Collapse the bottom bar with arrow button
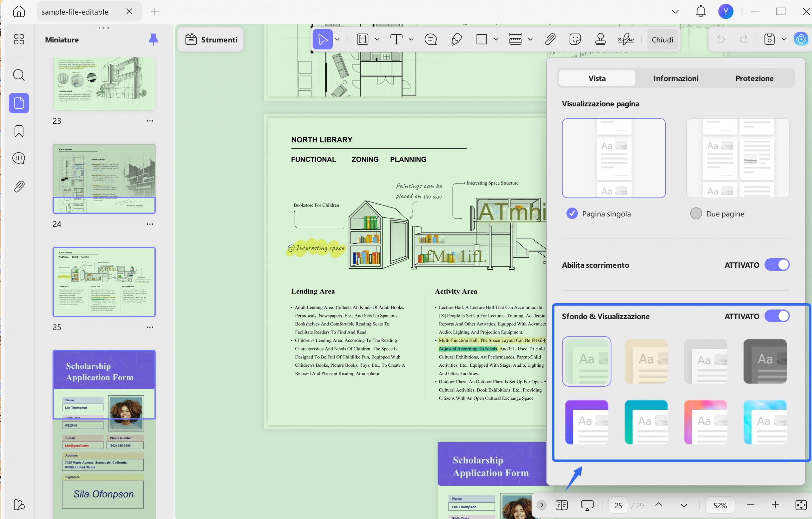Viewport: 812px width, 519px height. coord(541,505)
